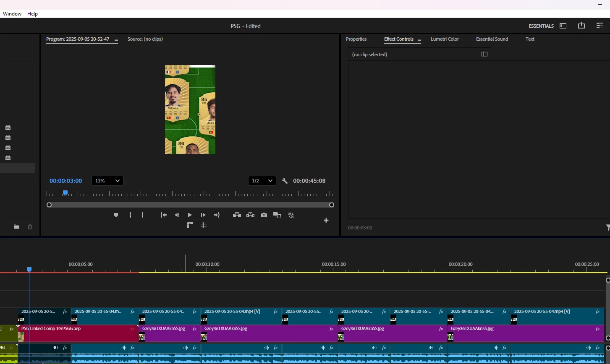Screen dimensions: 610x364
Task: Click the ESSENTIALS workspace label
Action: 541,26
